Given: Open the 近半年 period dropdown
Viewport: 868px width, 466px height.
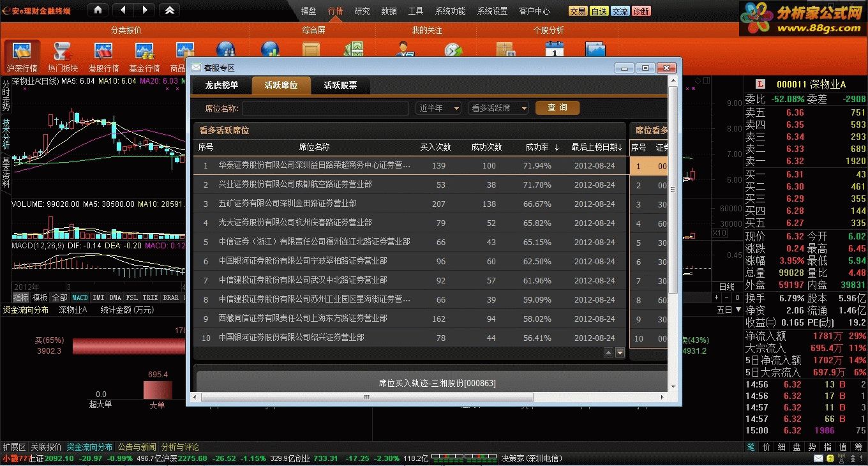Looking at the screenshot, I should pyautogui.click(x=438, y=108).
